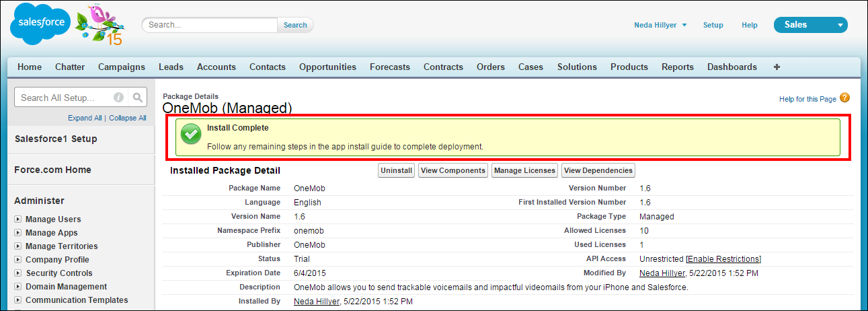Image resolution: width=868 pixels, height=311 pixels.
Task: Click the Expand All link
Action: click(x=85, y=118)
